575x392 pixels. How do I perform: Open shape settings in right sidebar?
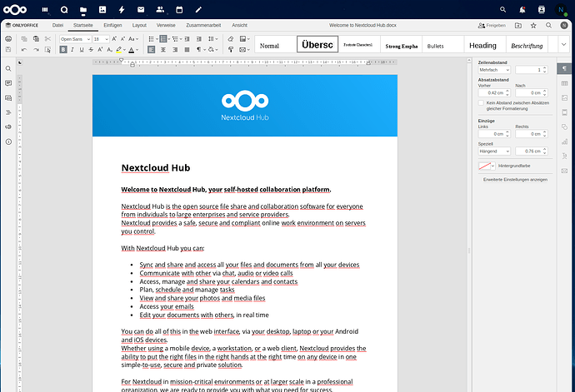coord(564,127)
